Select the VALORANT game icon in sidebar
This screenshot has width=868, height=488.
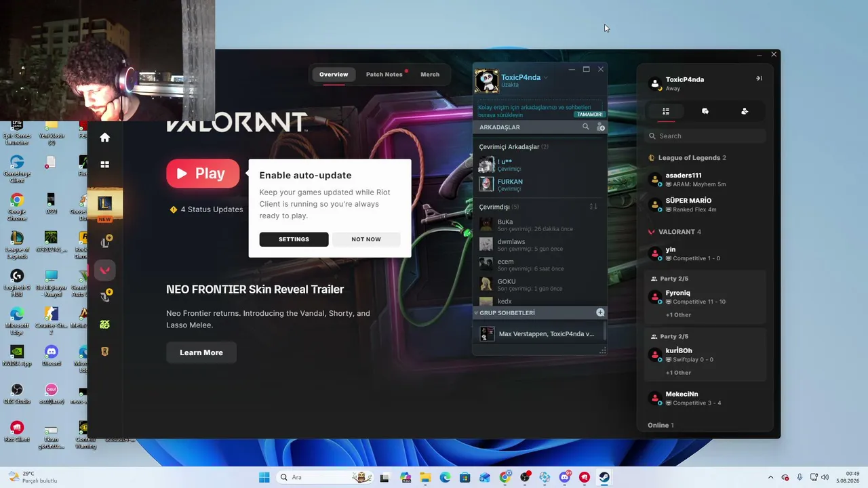coord(104,270)
